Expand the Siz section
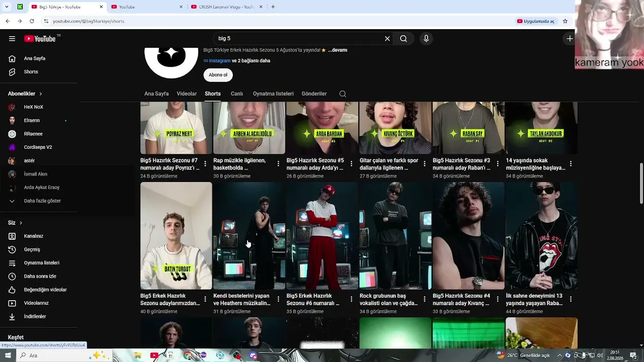Viewport: 644px width, 362px height. [15, 223]
